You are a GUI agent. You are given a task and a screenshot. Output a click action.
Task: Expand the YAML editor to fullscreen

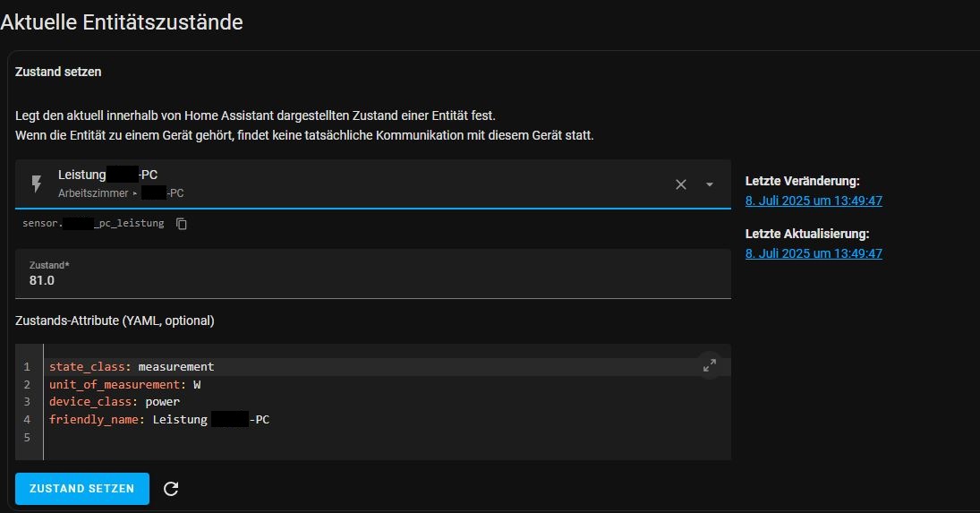click(x=710, y=365)
